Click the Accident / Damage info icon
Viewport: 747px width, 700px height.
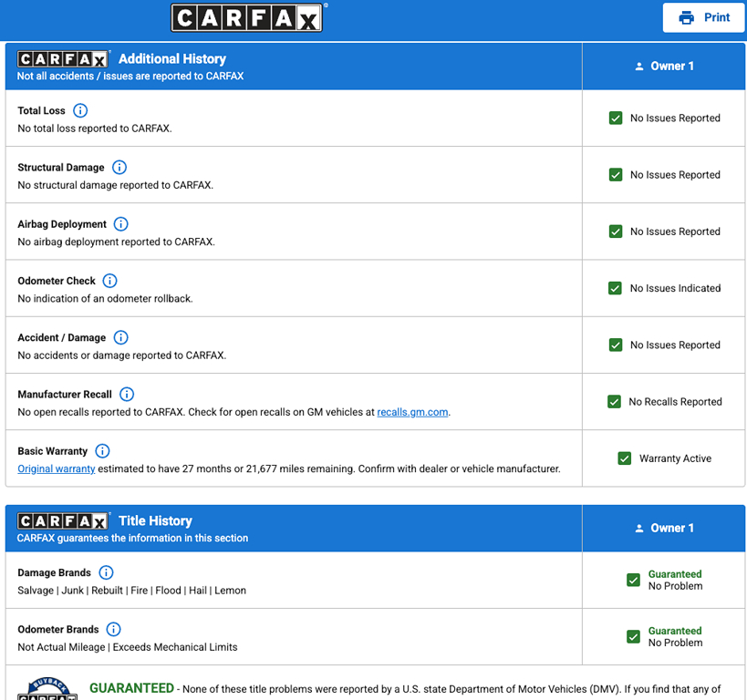(121, 337)
